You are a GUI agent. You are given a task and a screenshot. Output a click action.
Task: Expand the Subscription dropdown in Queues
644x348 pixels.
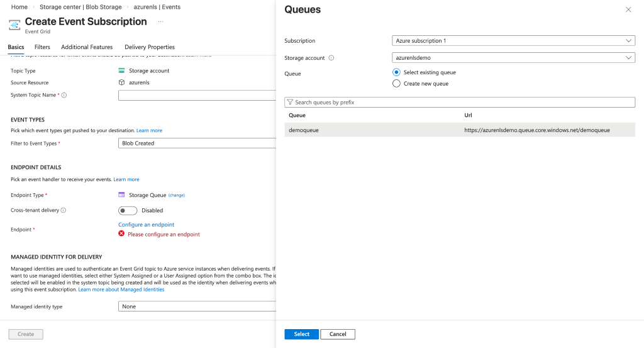click(x=513, y=41)
